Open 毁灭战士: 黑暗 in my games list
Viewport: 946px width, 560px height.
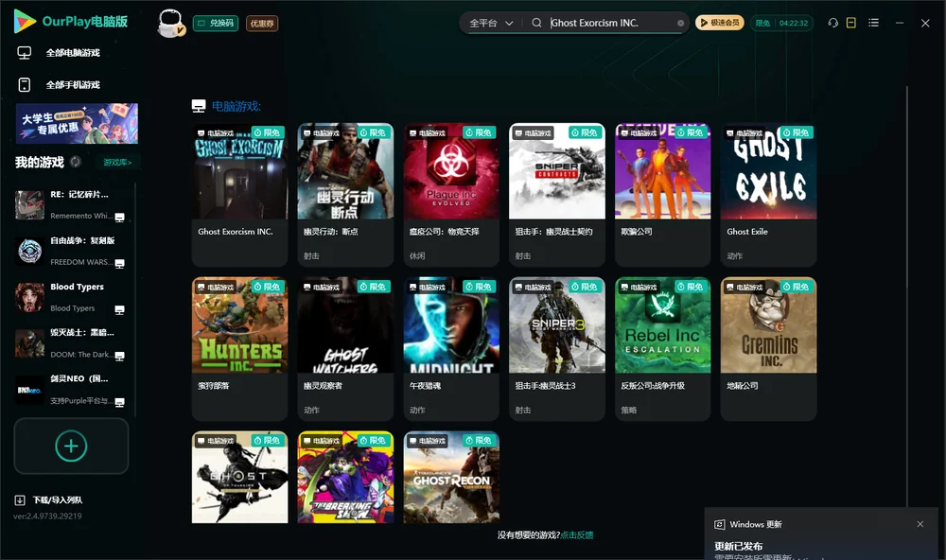point(71,343)
